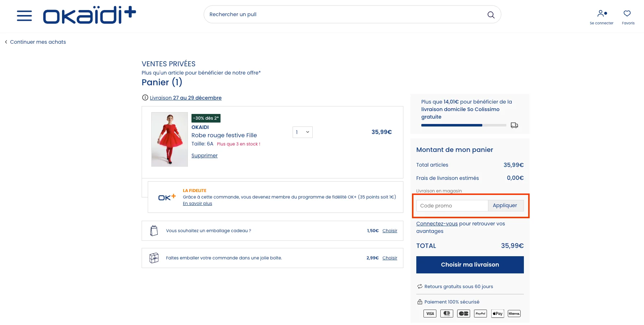Click the delivery truck icon near the progress bar
644x325 pixels.
click(x=514, y=125)
